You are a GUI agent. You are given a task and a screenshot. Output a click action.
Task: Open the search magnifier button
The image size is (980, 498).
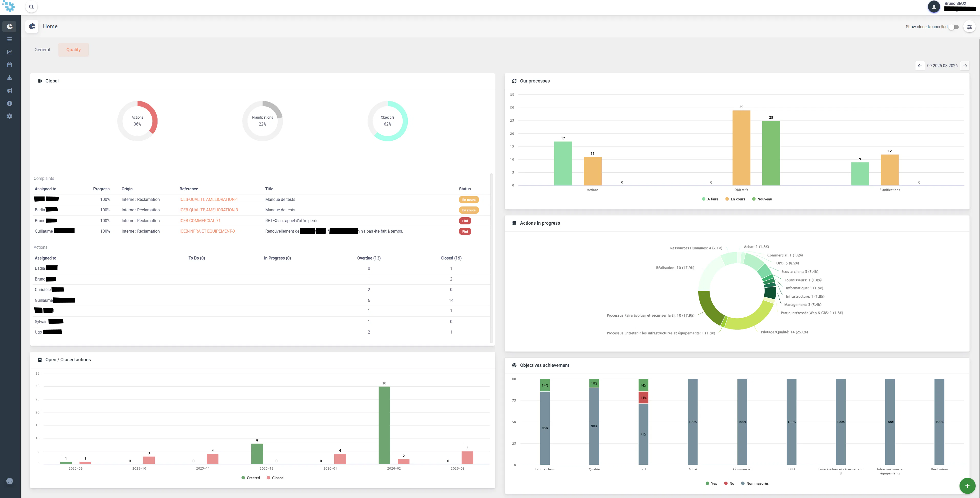click(x=31, y=7)
